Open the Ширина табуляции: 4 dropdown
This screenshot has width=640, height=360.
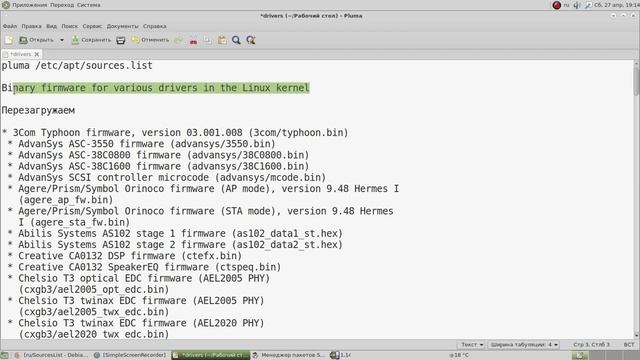524,345
